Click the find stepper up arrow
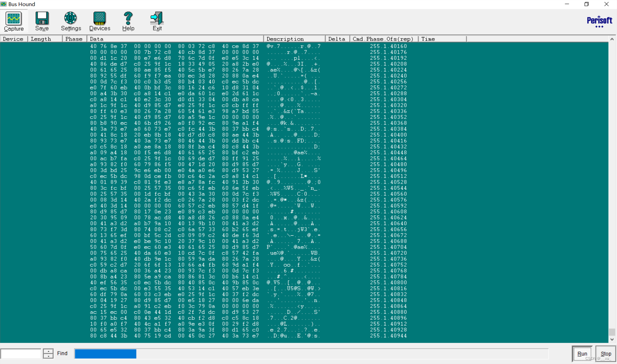The height and width of the screenshot is (364, 617). (x=48, y=351)
